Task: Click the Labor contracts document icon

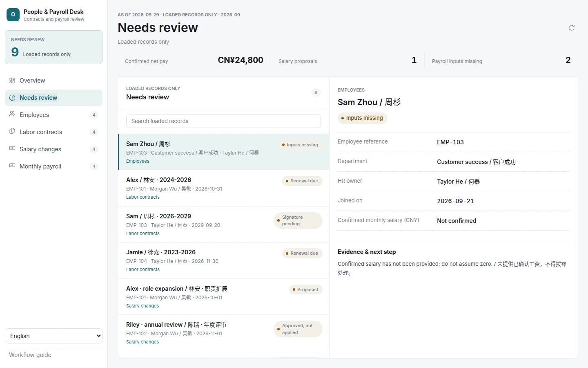Action: pos(12,131)
